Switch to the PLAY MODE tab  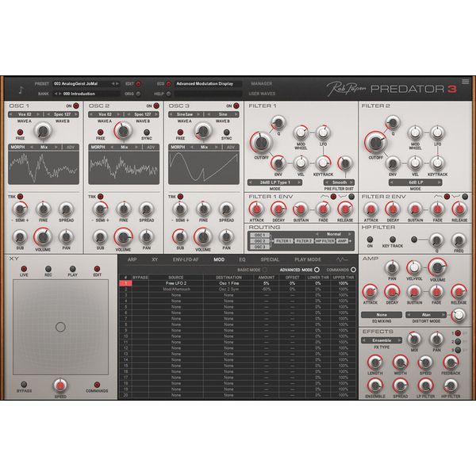[308, 259]
